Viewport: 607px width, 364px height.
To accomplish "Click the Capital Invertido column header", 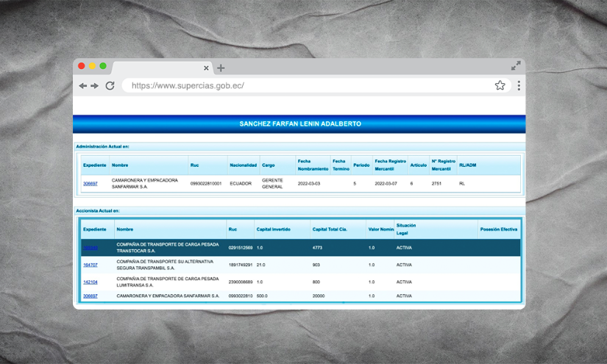I will 274,229.
